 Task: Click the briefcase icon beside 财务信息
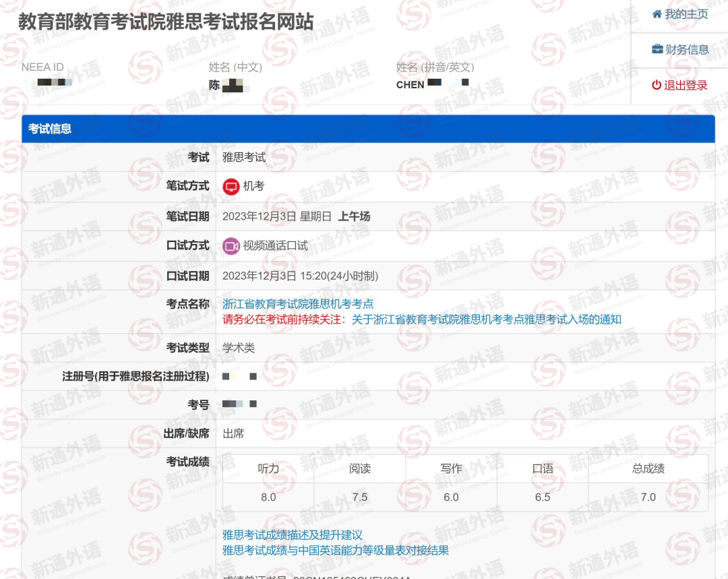click(657, 49)
